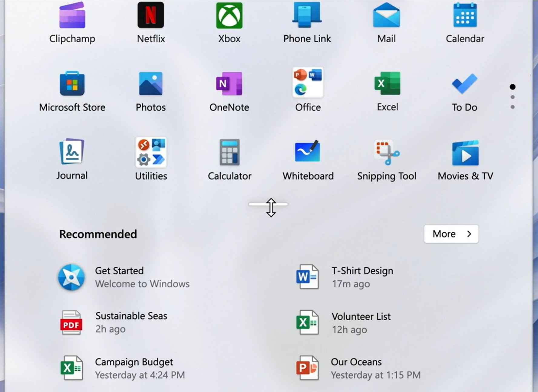Open Microsoft Whiteboard
The image size is (538, 392).
[x=308, y=160]
